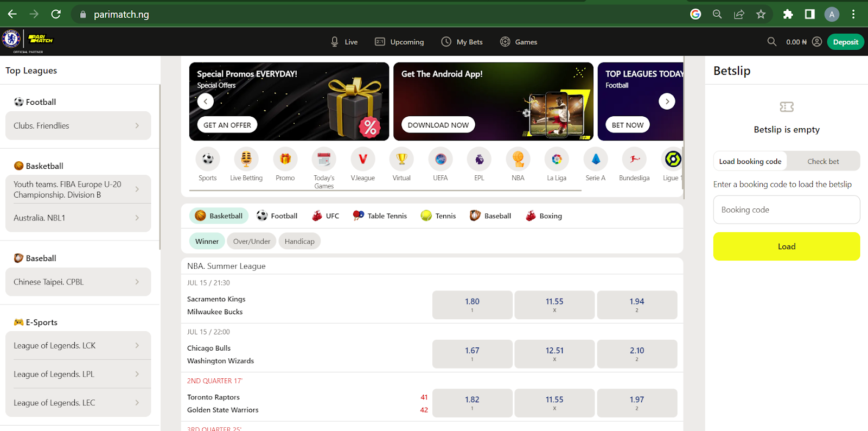Open the Serie A shortcut icon
This screenshot has width=868, height=431.
click(x=596, y=159)
